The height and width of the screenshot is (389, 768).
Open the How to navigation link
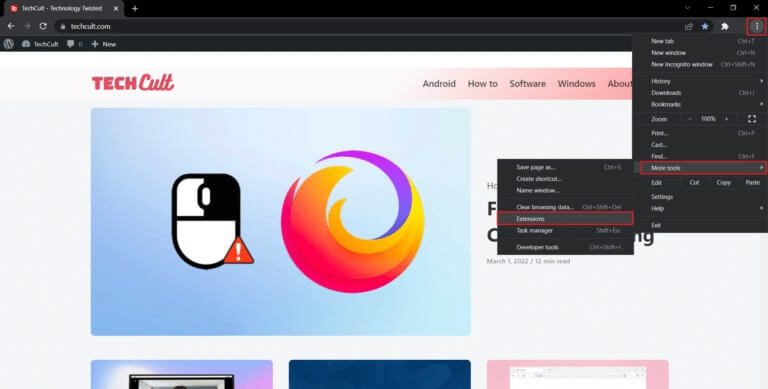(x=482, y=84)
